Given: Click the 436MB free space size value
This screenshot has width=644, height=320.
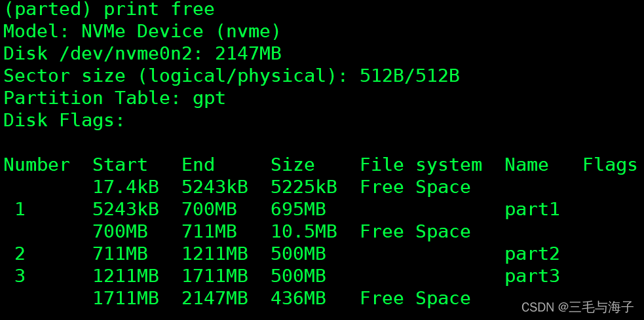Looking at the screenshot, I should pos(298,298).
